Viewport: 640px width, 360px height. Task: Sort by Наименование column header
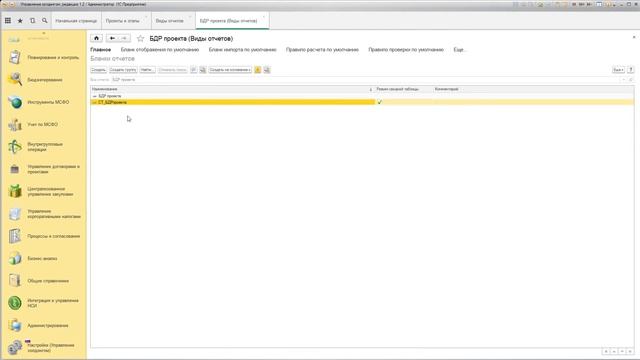point(232,89)
